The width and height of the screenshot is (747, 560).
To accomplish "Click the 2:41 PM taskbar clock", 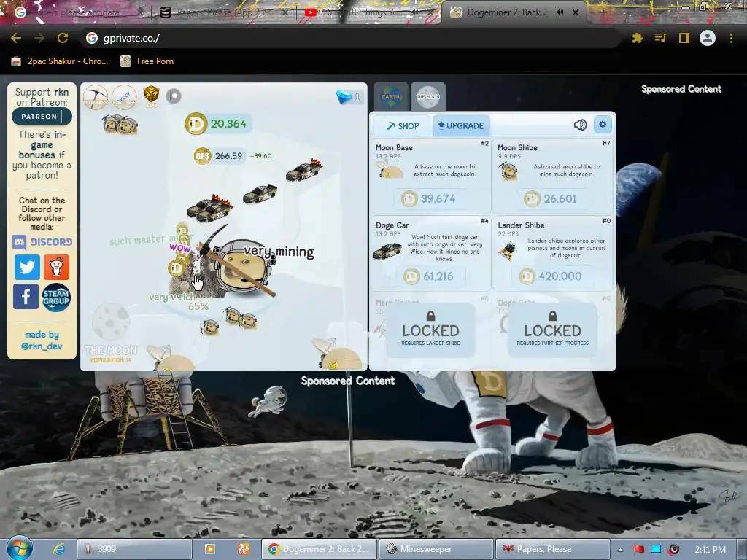I will coord(711,550).
